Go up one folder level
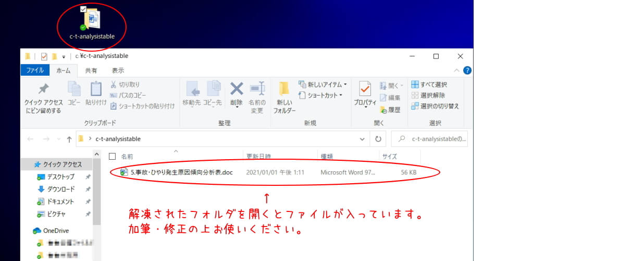This screenshot has width=644, height=261. (69, 139)
